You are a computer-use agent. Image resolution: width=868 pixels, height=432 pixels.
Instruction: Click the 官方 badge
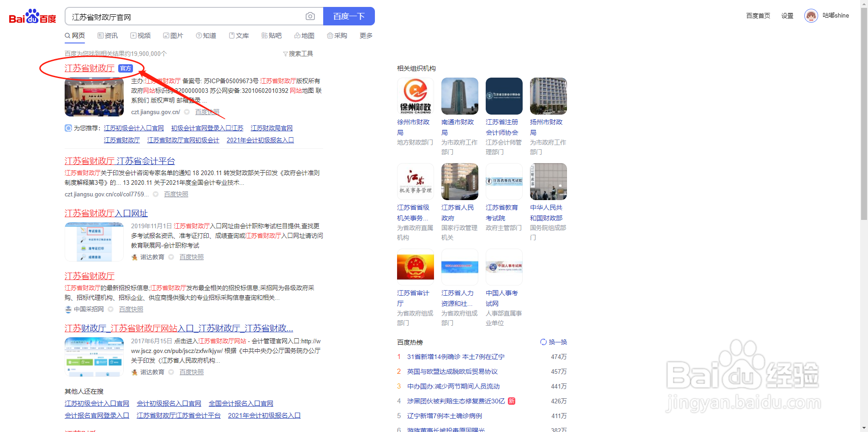pyautogui.click(x=125, y=68)
